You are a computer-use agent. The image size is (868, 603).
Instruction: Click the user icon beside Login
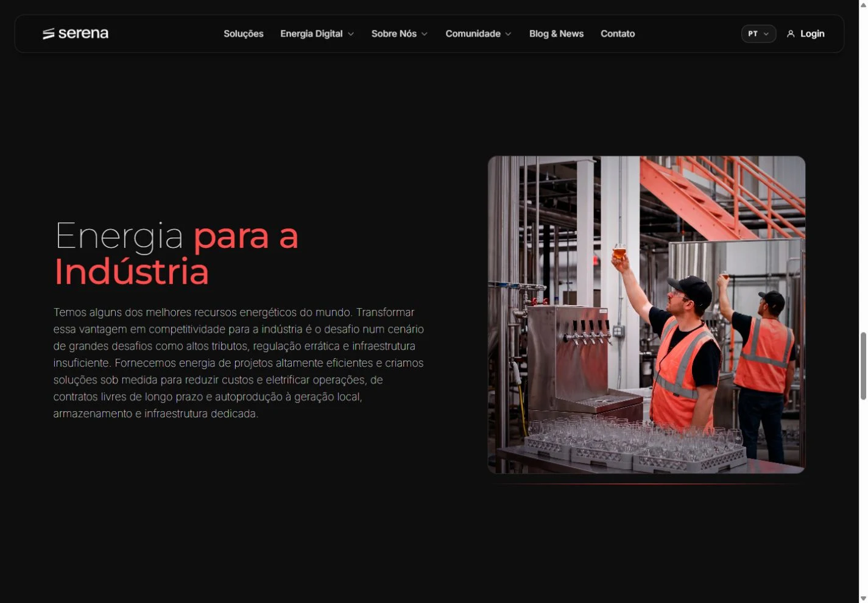pos(791,34)
